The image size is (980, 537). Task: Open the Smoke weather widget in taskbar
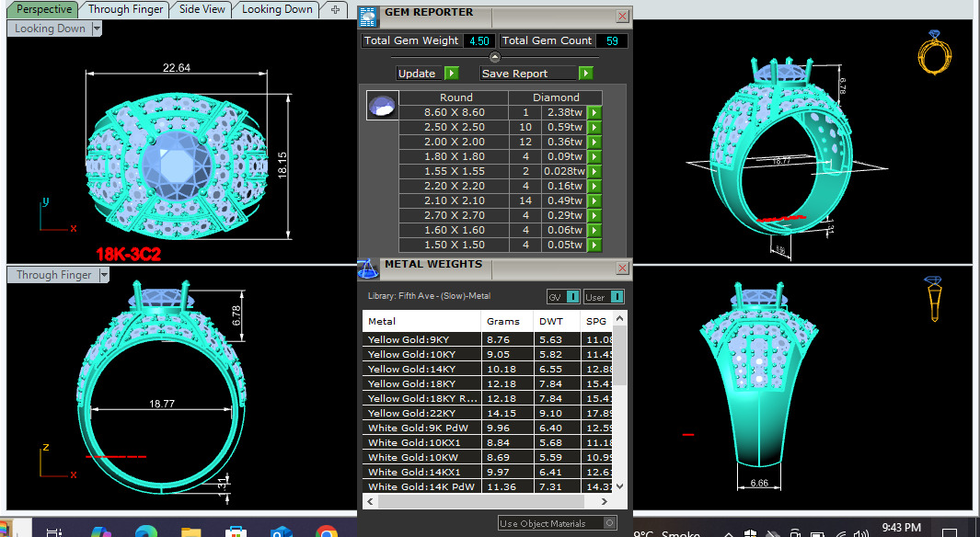pyautogui.click(x=666, y=534)
